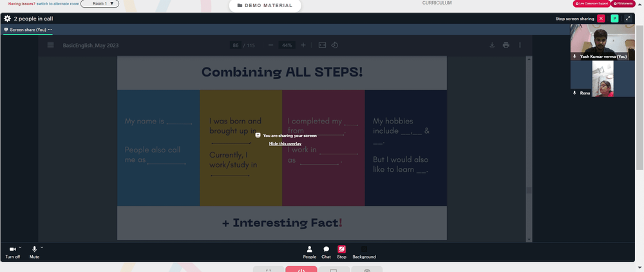
Task: Click BasicEnglish_May 2023 document title
Action: (91, 45)
